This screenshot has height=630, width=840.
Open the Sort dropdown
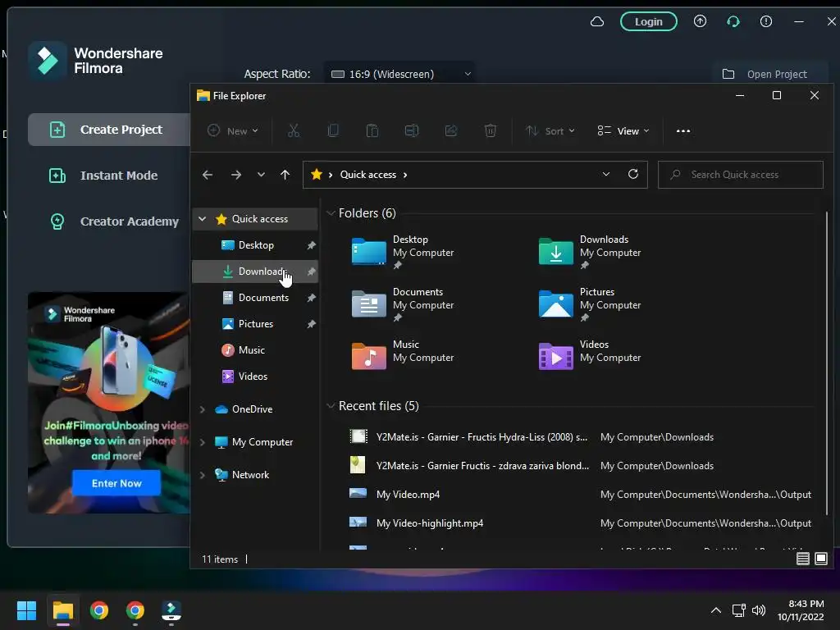tap(550, 130)
